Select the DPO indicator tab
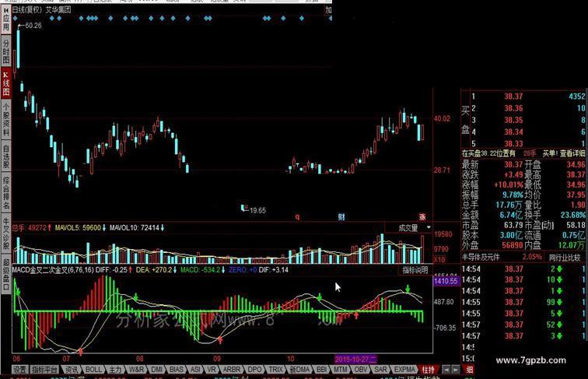The width and height of the screenshot is (588, 379). (254, 370)
